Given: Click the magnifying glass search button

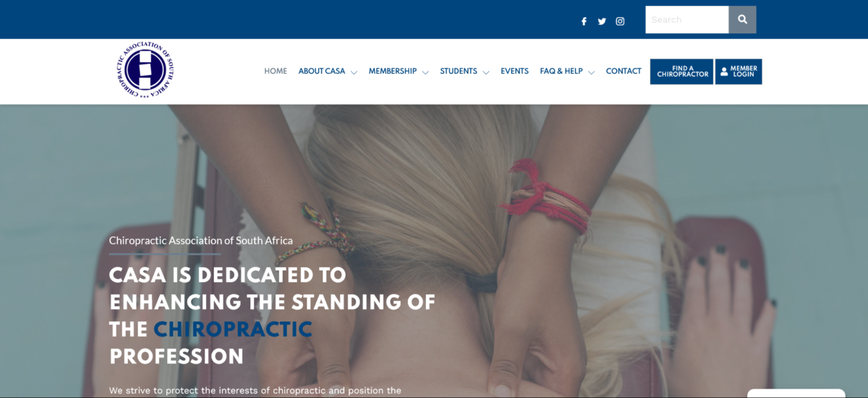Looking at the screenshot, I should [742, 20].
